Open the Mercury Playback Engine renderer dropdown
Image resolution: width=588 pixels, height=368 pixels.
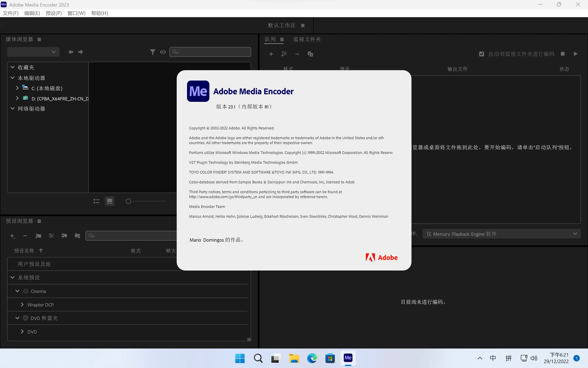[x=501, y=234]
